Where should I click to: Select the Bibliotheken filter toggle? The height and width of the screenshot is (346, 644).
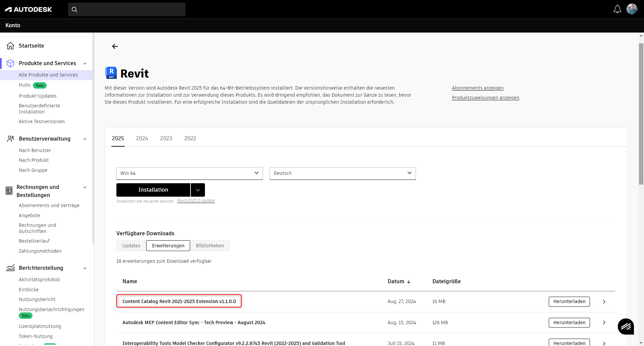(210, 246)
